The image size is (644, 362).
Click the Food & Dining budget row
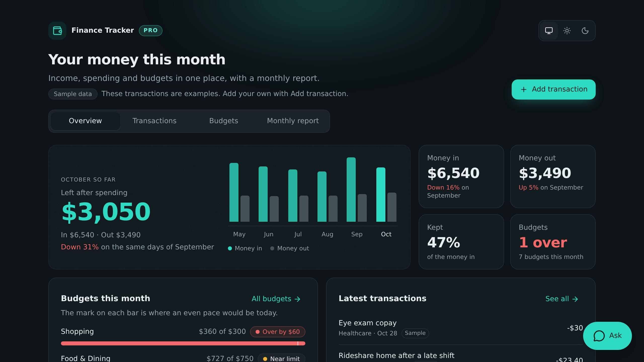pos(183,358)
